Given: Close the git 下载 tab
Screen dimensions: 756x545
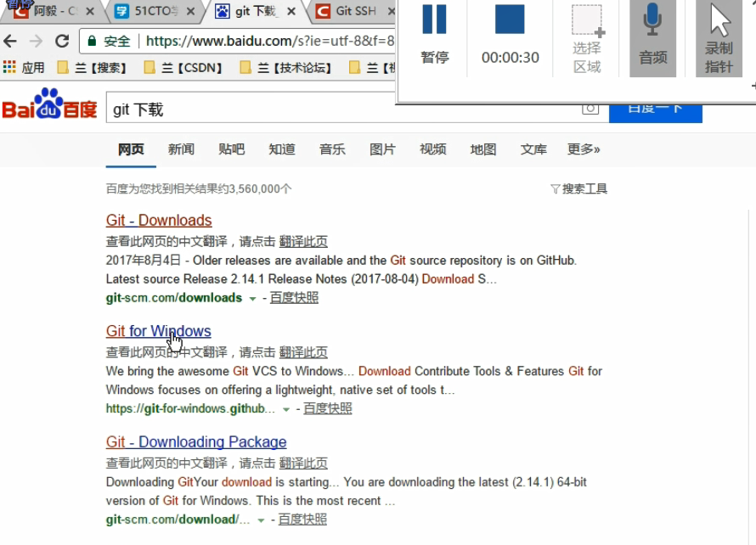Looking at the screenshot, I should tap(291, 12).
